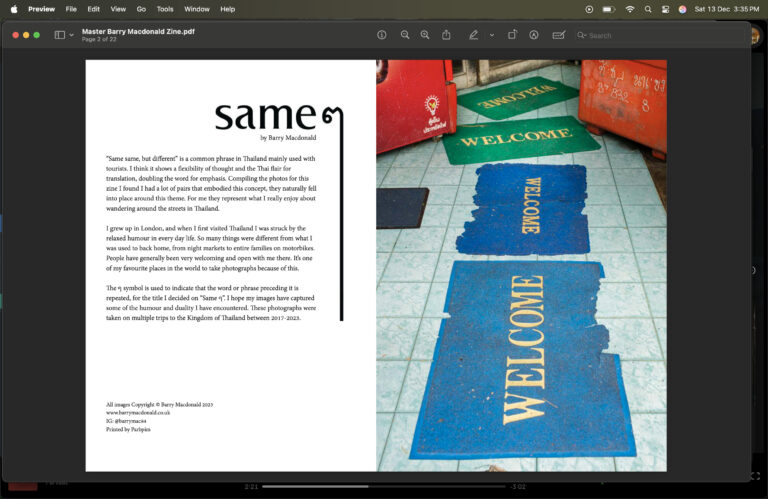
Task: Click the Form Filling toolbar icon
Action: [558, 35]
